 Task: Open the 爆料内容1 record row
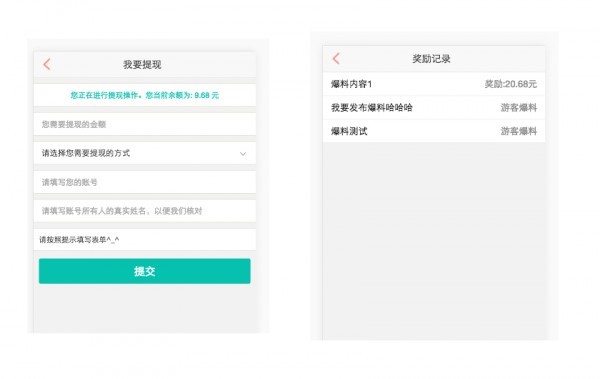coord(434,84)
